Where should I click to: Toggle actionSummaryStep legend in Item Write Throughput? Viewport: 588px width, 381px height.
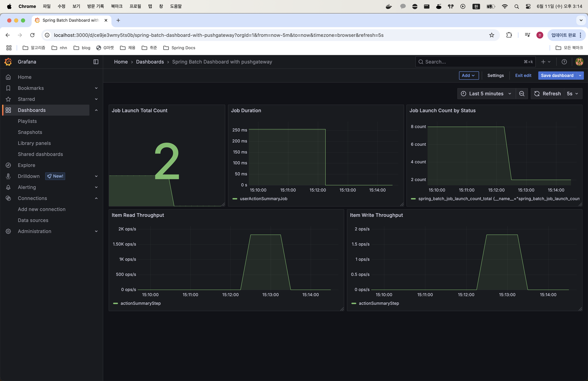coord(378,303)
